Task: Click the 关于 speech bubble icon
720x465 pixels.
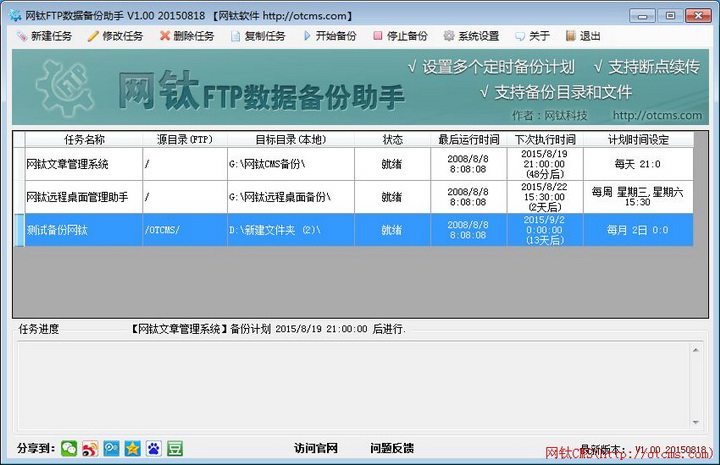Action: pos(520,36)
